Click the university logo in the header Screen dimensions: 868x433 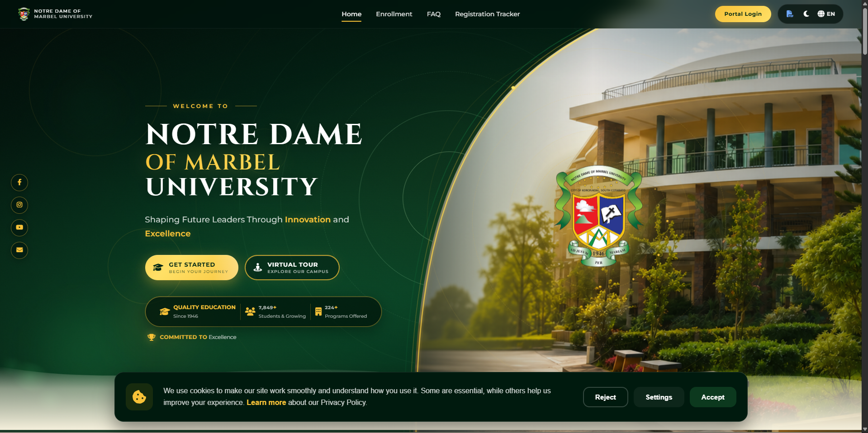point(24,14)
